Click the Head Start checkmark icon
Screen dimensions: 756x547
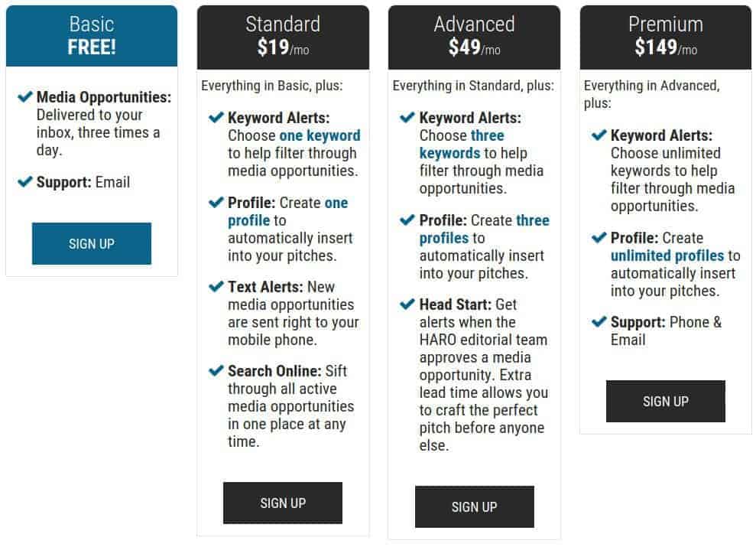coord(408,305)
